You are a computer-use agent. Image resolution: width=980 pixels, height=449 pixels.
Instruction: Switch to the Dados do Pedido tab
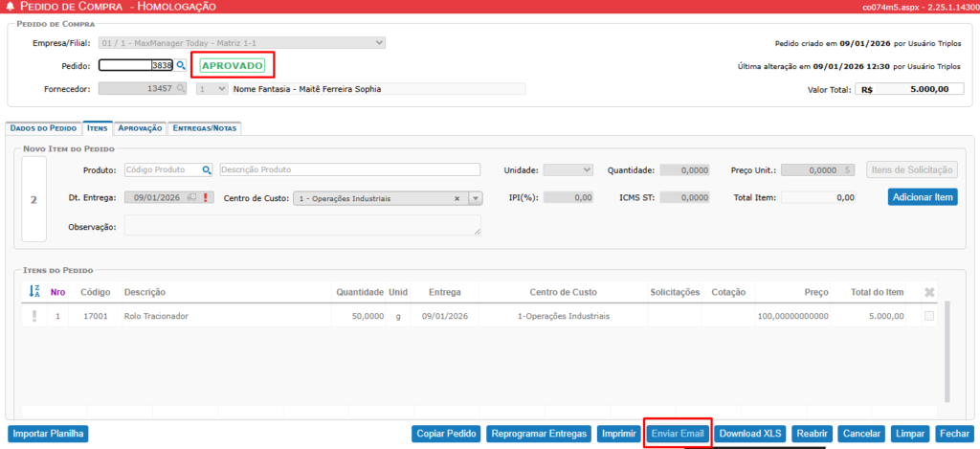43,127
